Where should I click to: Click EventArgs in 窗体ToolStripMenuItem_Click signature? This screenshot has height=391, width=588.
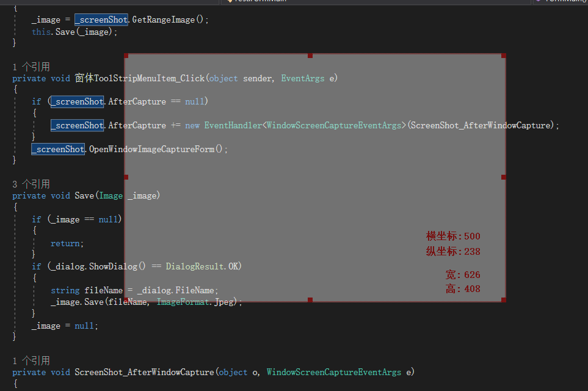tap(303, 78)
